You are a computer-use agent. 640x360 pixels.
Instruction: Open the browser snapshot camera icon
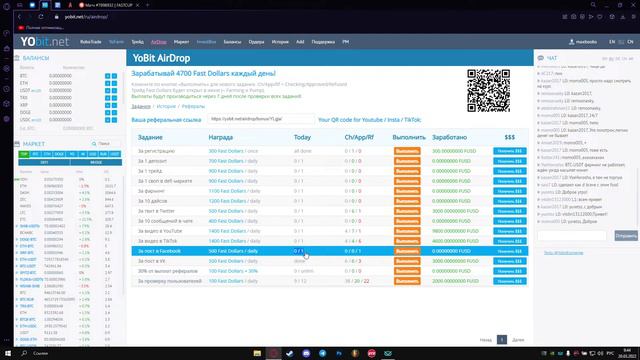(x=573, y=17)
